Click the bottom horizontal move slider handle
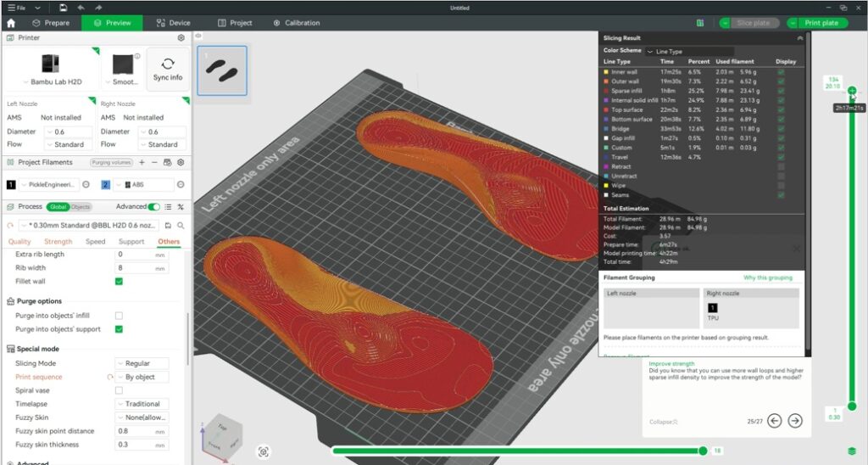 pos(703,451)
